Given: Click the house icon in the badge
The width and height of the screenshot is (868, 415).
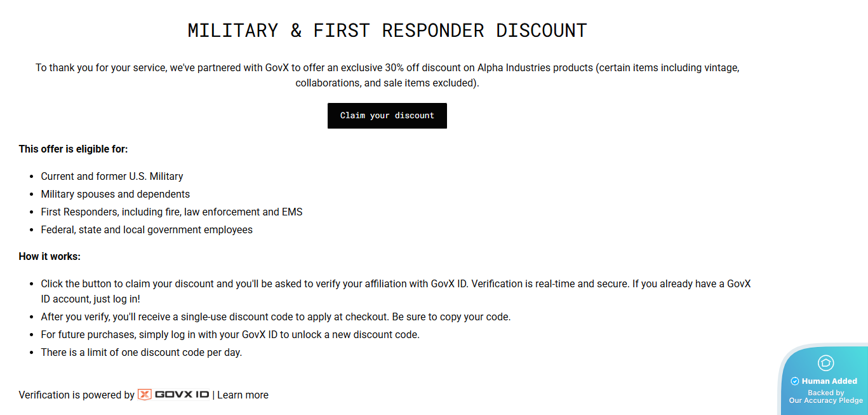Looking at the screenshot, I should point(825,363).
